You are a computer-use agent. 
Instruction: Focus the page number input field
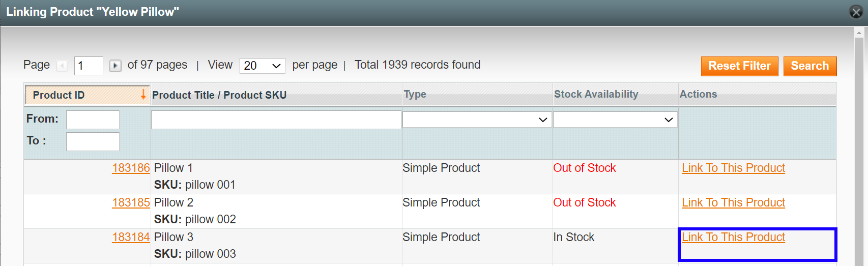89,66
